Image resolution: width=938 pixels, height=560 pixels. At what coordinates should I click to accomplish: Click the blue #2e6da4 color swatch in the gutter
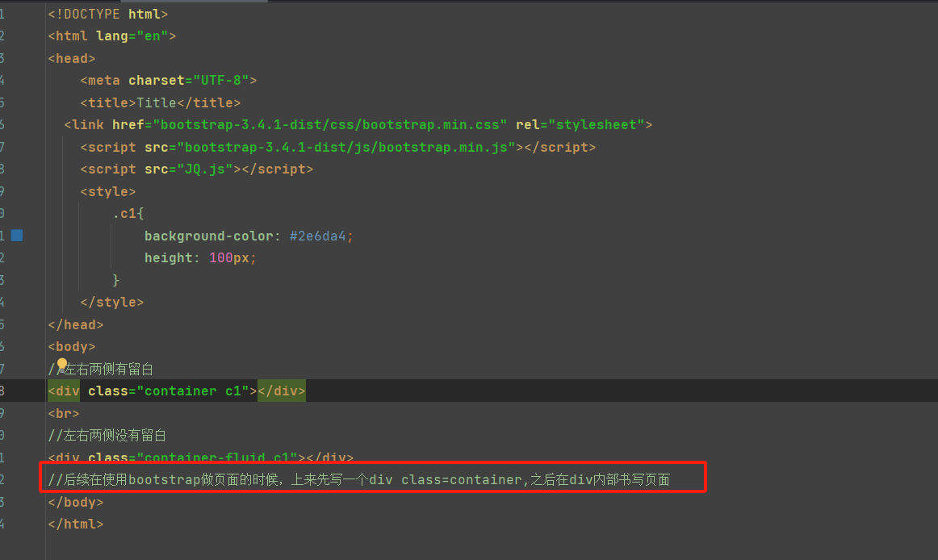click(17, 235)
